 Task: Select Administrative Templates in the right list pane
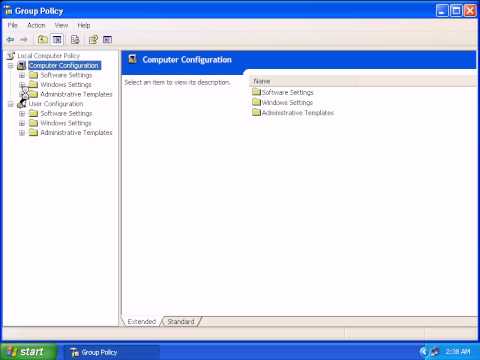(293, 113)
